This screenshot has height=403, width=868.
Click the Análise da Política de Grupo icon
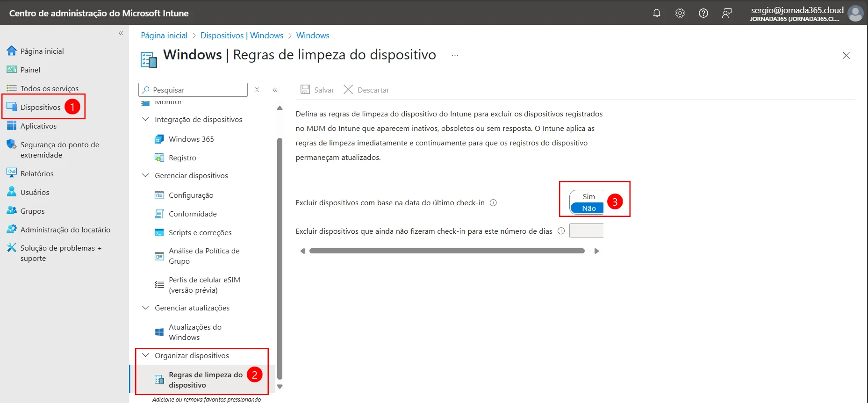[x=159, y=256]
